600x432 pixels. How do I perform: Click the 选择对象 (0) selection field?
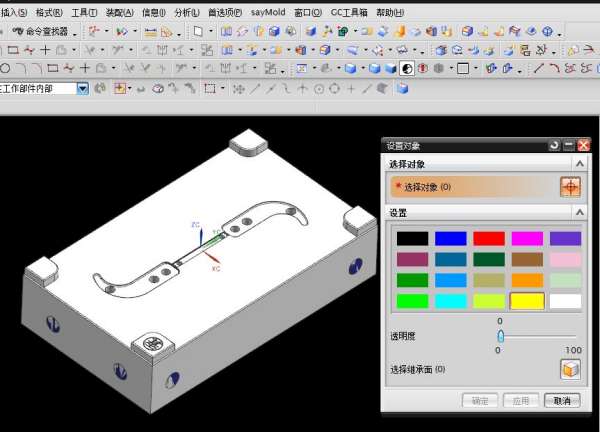[470, 187]
